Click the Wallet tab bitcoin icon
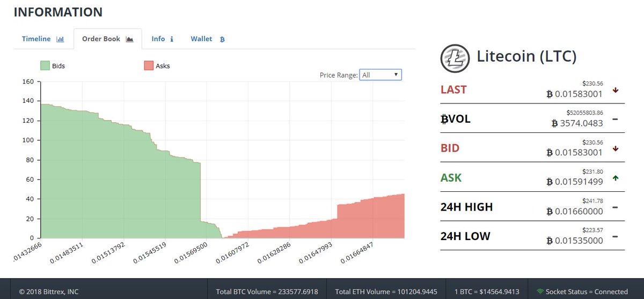The image size is (644, 299). click(222, 39)
